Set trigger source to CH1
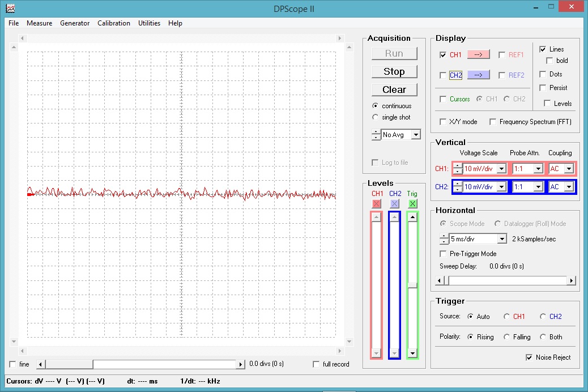The width and height of the screenshot is (588, 392). click(506, 317)
